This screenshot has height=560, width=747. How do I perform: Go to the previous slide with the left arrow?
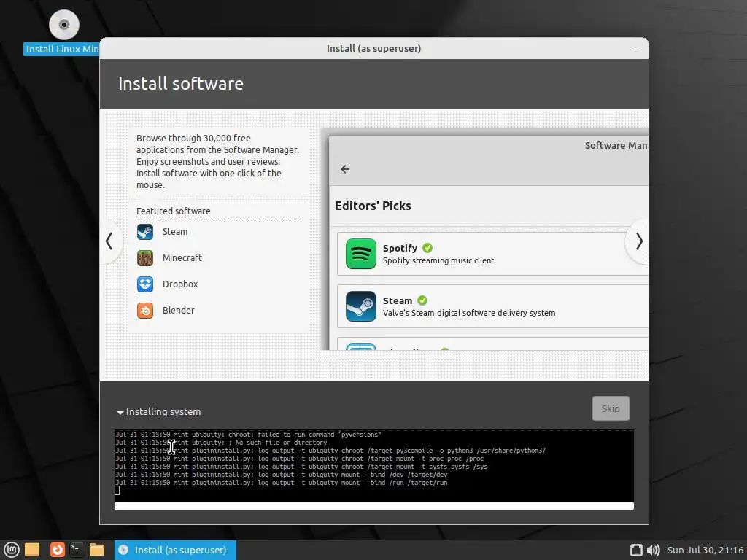click(x=109, y=241)
